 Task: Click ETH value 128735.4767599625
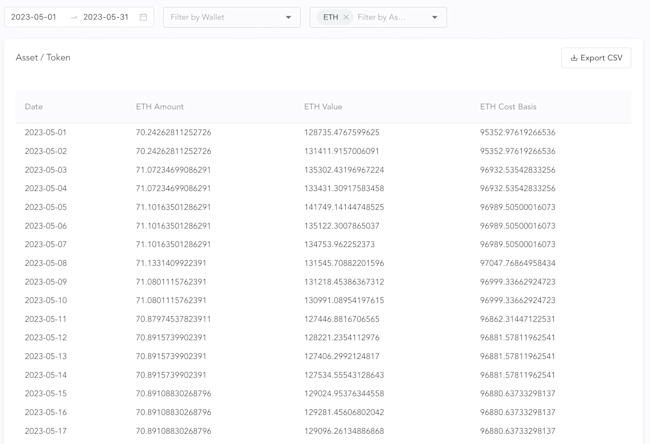(342, 132)
